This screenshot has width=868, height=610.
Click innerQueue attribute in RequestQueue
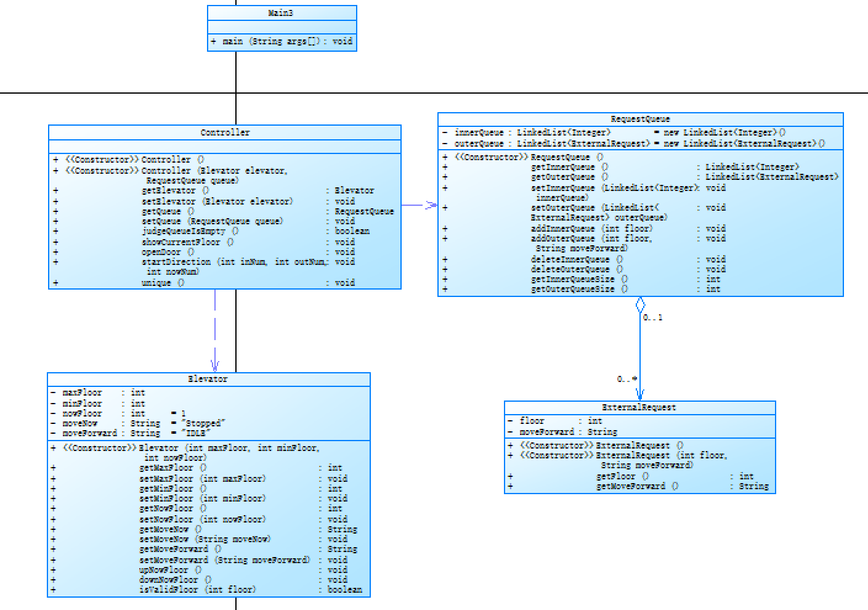pos(614,132)
